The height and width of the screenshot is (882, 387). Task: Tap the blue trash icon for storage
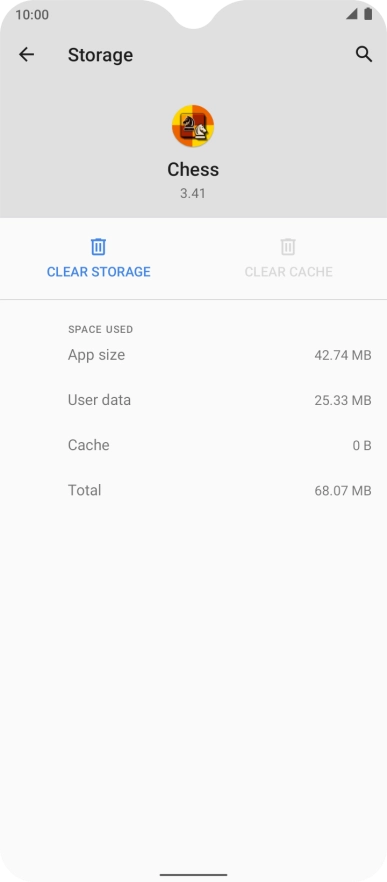coord(98,246)
